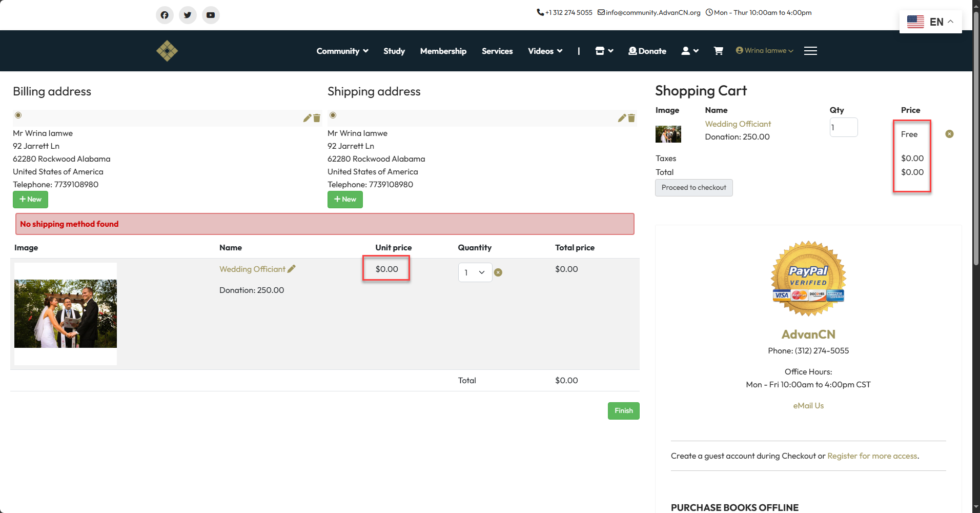
Task: Click the AdvanCN diamond logo
Action: (x=167, y=51)
